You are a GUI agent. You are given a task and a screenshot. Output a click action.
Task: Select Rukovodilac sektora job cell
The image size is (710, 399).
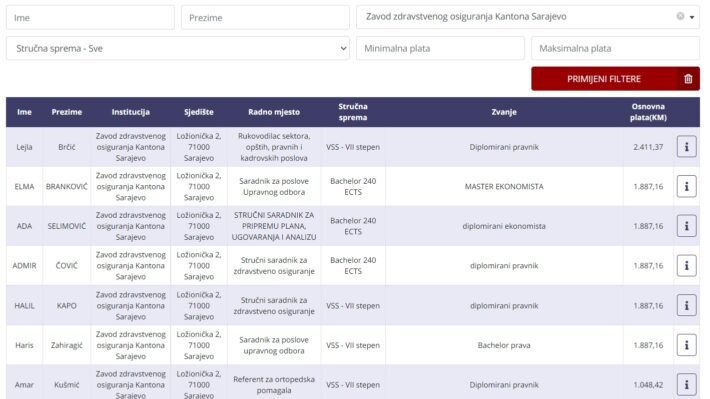(x=274, y=147)
